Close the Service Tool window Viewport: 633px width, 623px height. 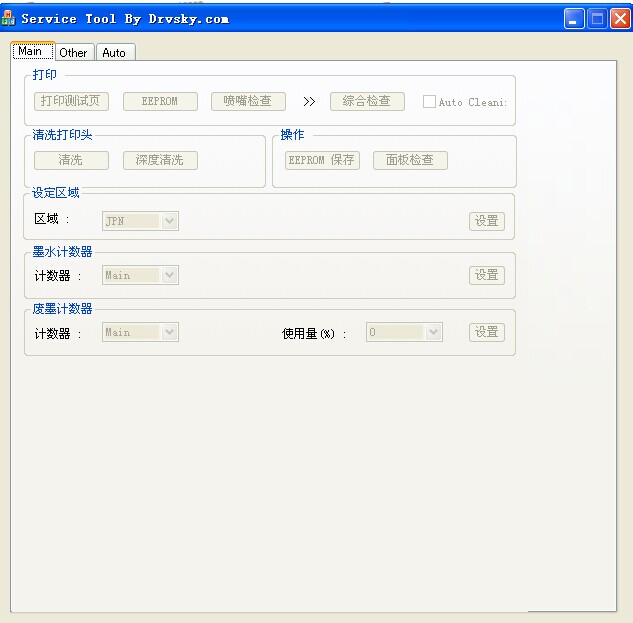click(x=619, y=18)
